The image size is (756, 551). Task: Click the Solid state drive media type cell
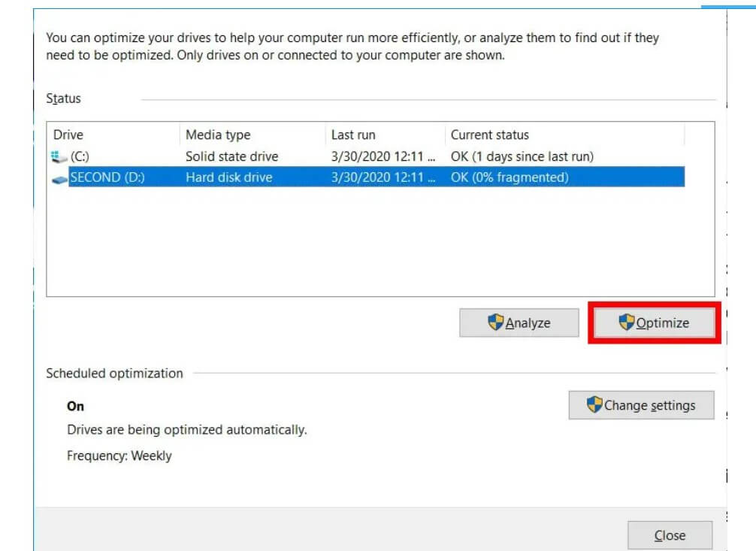(231, 157)
